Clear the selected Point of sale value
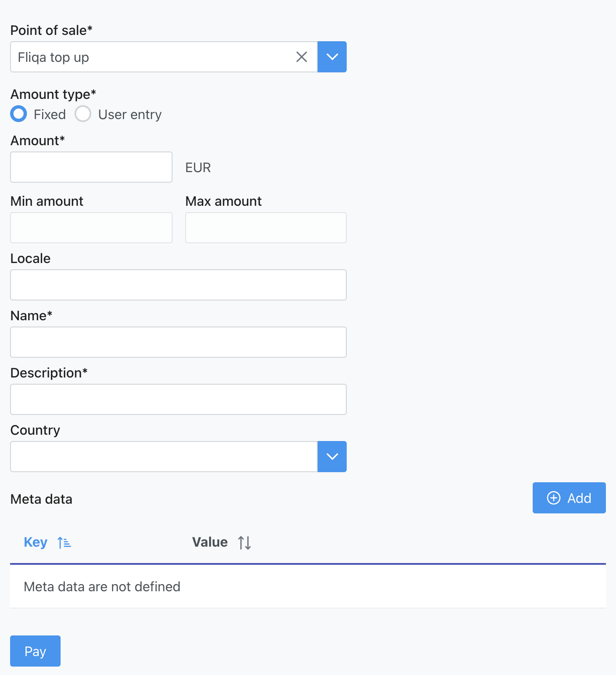Image resolution: width=616 pixels, height=675 pixels. [301, 57]
